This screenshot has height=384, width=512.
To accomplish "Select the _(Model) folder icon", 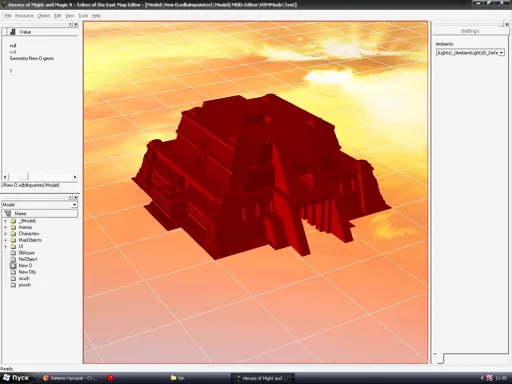I will [x=13, y=221].
